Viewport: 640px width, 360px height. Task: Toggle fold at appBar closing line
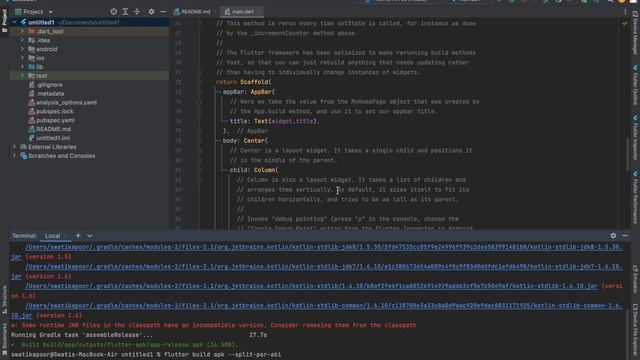199,131
